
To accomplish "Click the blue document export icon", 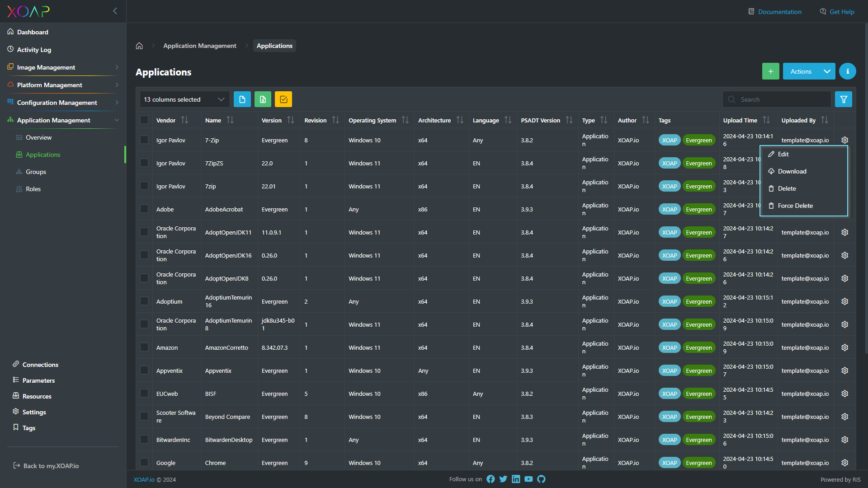I will (242, 99).
